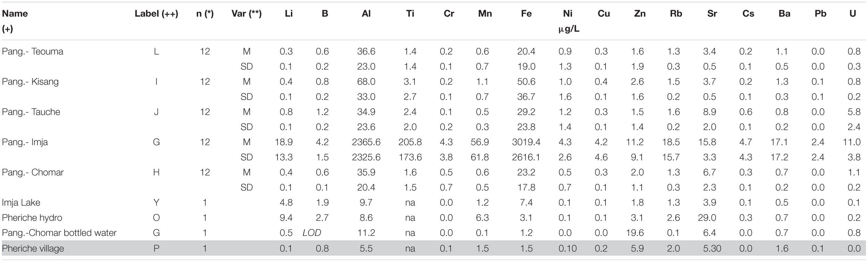Click the Zn value 19.6
Screen dimensions: 868x262
point(635,233)
